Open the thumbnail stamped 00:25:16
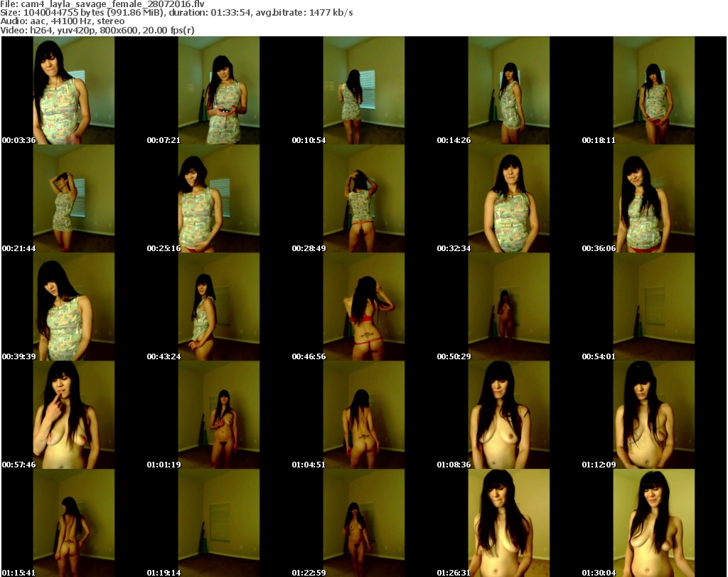Screen dimensions: 728x577 [218, 198]
